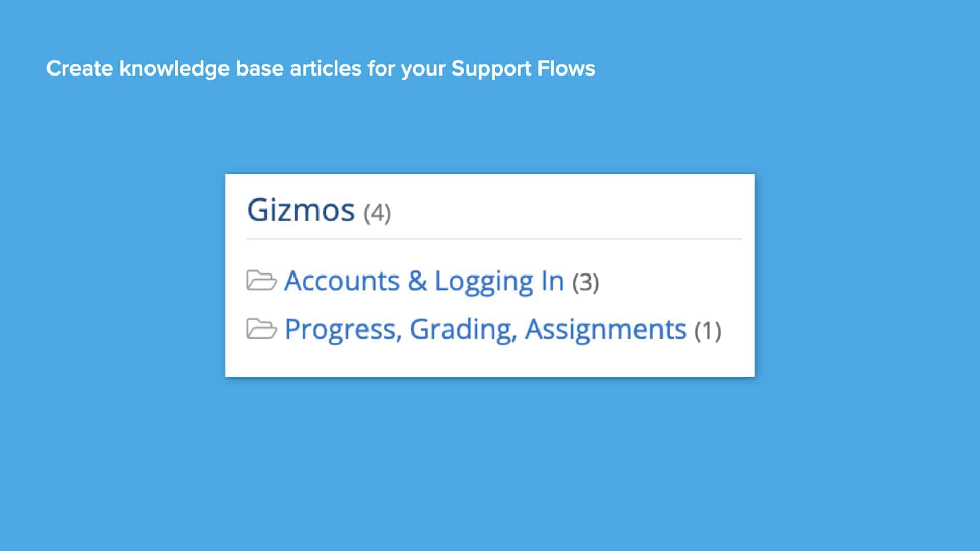Viewport: 980px width, 551px height.
Task: Click the slide title about Support Flows
Action: tap(321, 68)
